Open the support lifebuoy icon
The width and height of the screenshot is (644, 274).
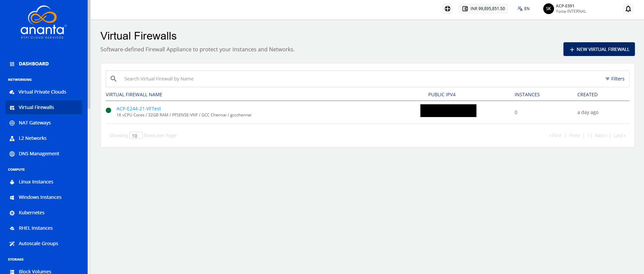click(448, 9)
